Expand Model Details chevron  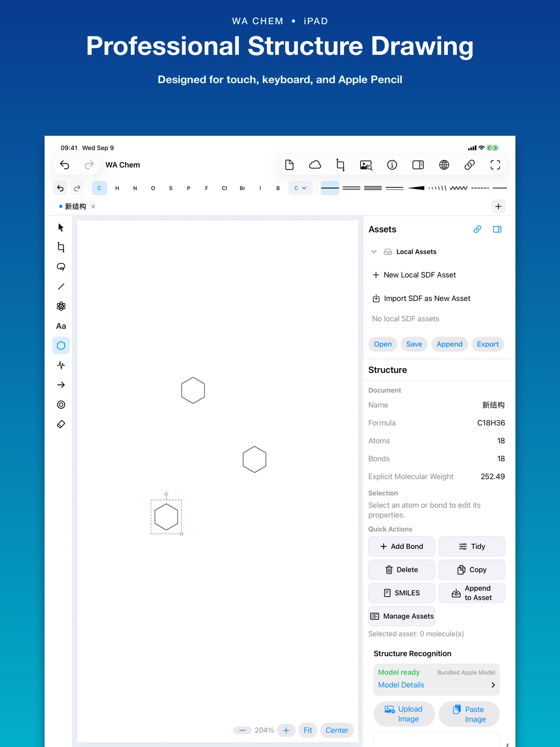point(493,685)
